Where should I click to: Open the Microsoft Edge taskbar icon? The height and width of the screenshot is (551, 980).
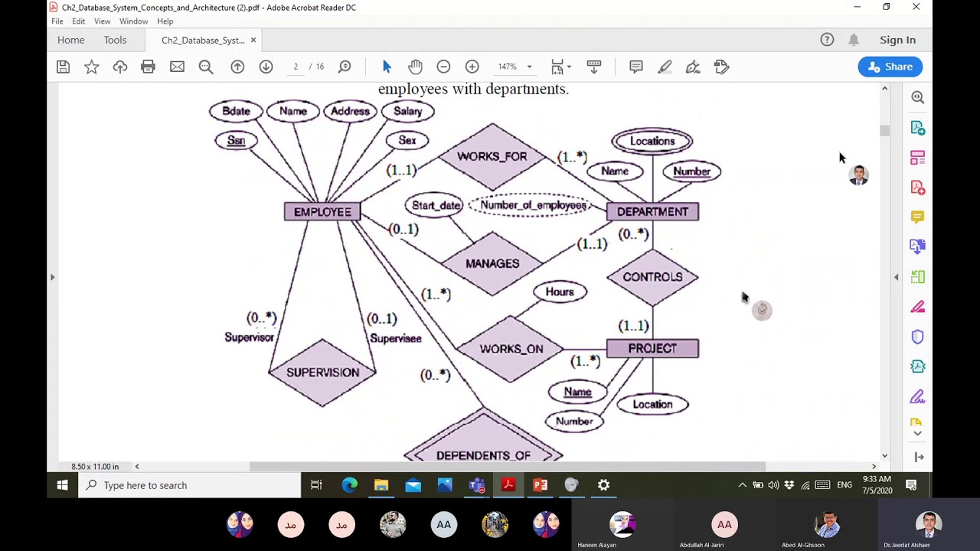349,485
